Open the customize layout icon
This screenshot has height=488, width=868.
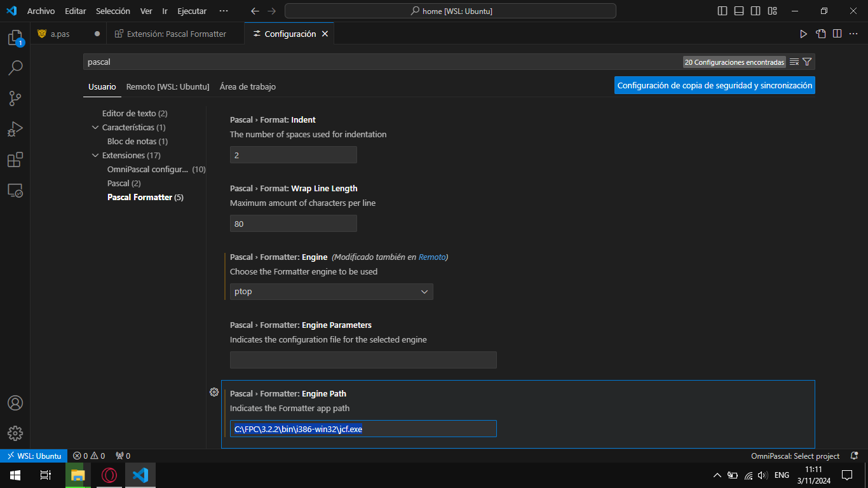tap(772, 11)
